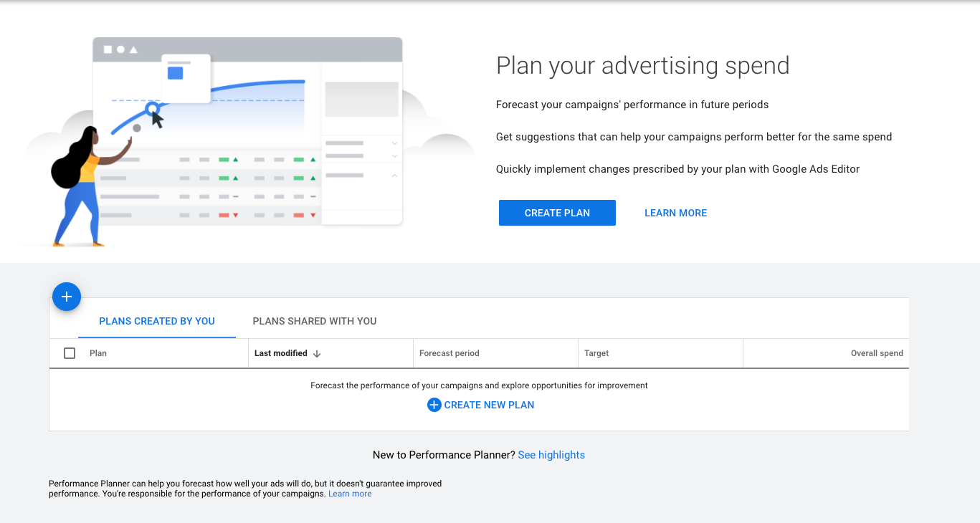
Task: Click the plus icon beside CREATE NEW PLAN
Action: pos(434,405)
